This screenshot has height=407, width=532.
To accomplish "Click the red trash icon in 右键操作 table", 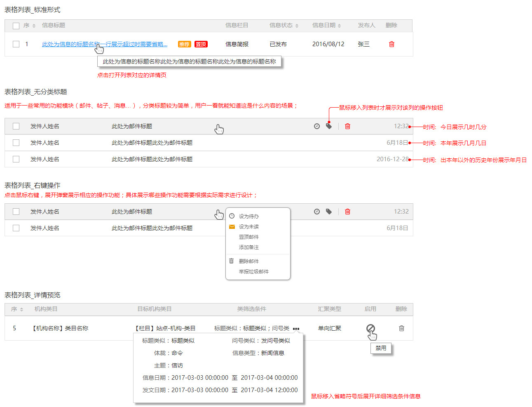I will coord(347,212).
